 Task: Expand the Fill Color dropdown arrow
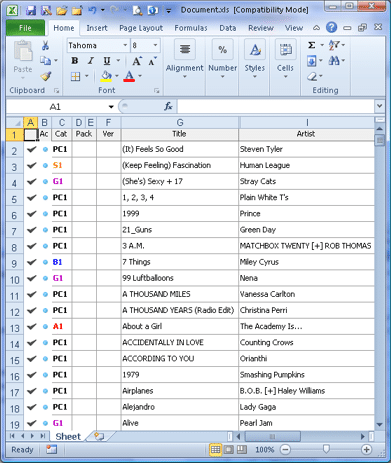[x=117, y=76]
